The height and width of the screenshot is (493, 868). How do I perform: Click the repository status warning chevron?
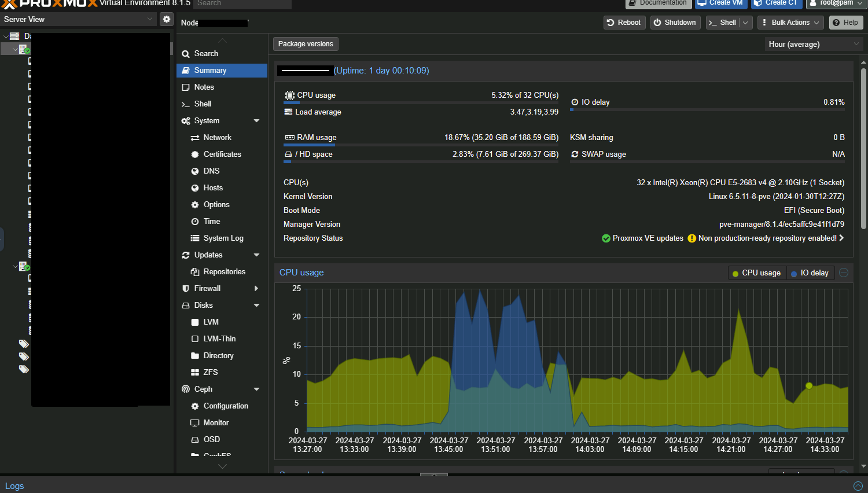pos(841,238)
